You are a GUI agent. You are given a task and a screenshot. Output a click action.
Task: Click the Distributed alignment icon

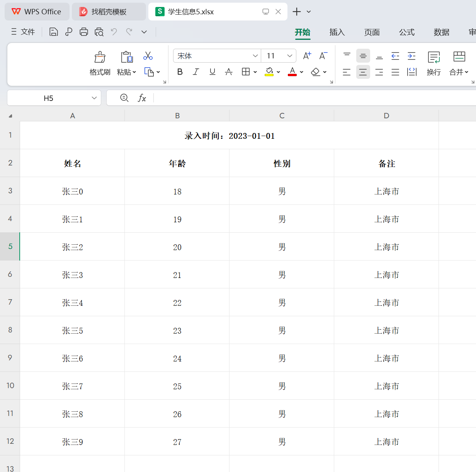pos(412,72)
